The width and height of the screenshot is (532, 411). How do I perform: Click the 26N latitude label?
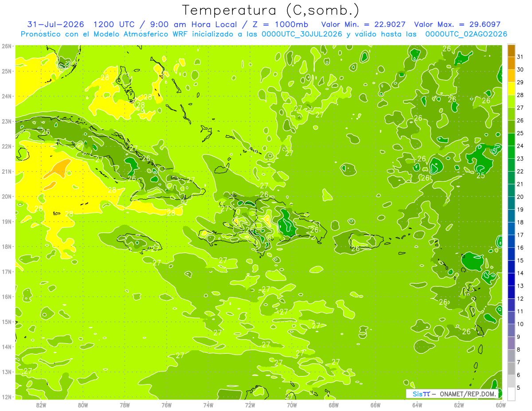[x=7, y=46]
